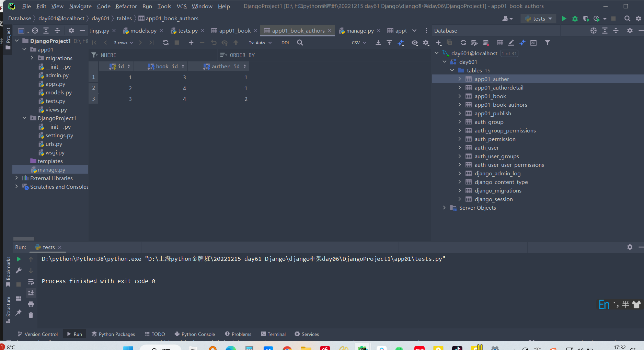644x350 pixels.
Task: Filter database objects with funnel icon
Action: [x=548, y=43]
